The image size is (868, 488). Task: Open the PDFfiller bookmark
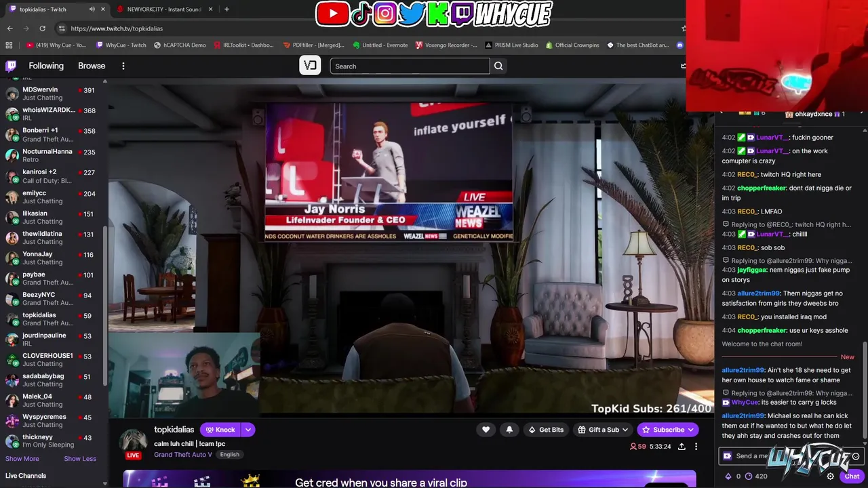[x=313, y=45]
